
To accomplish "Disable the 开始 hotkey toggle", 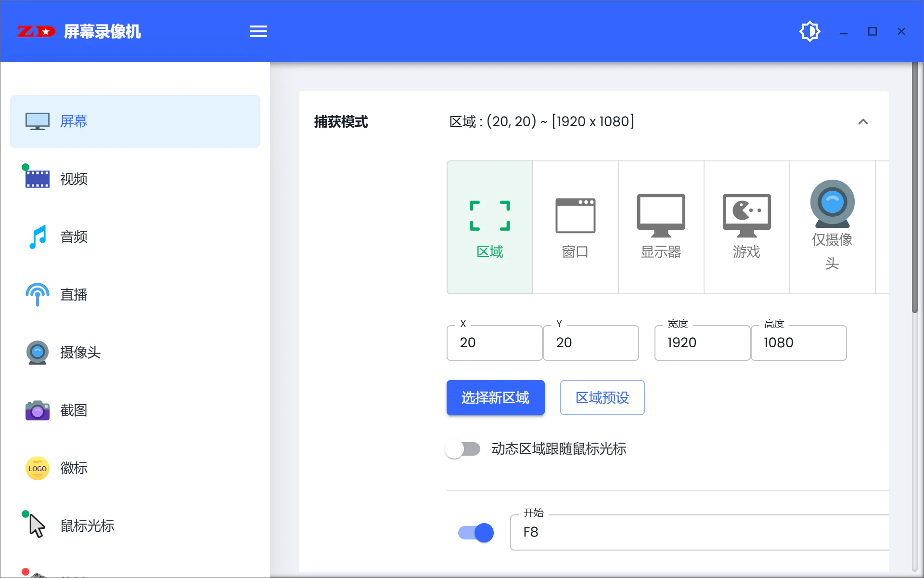I will [x=476, y=533].
